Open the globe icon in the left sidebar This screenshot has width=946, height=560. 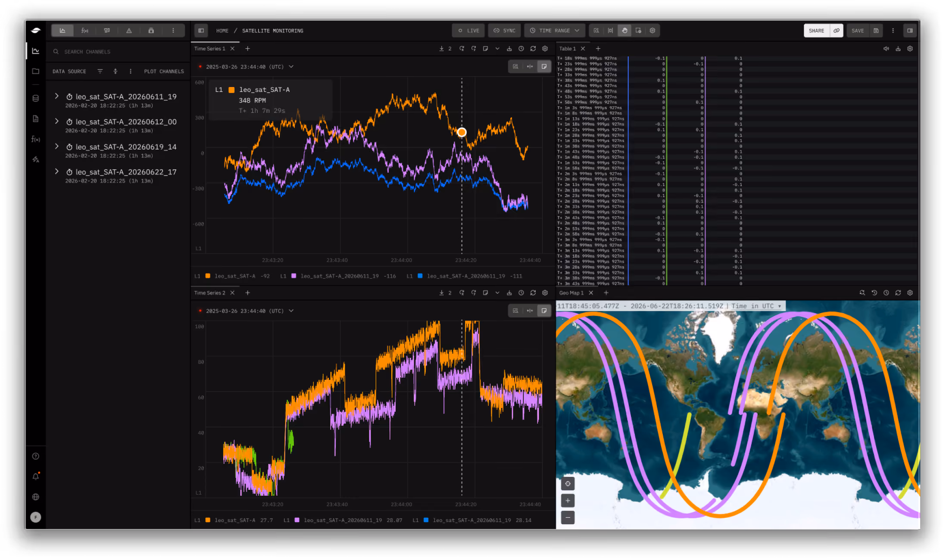click(x=36, y=497)
